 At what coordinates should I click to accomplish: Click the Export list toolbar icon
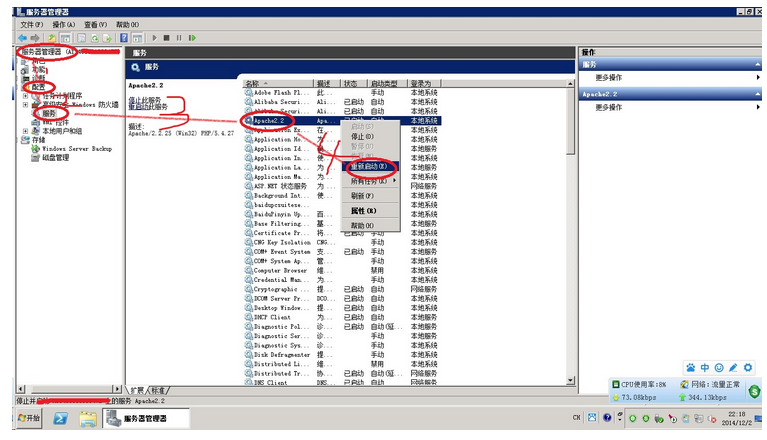pos(107,38)
